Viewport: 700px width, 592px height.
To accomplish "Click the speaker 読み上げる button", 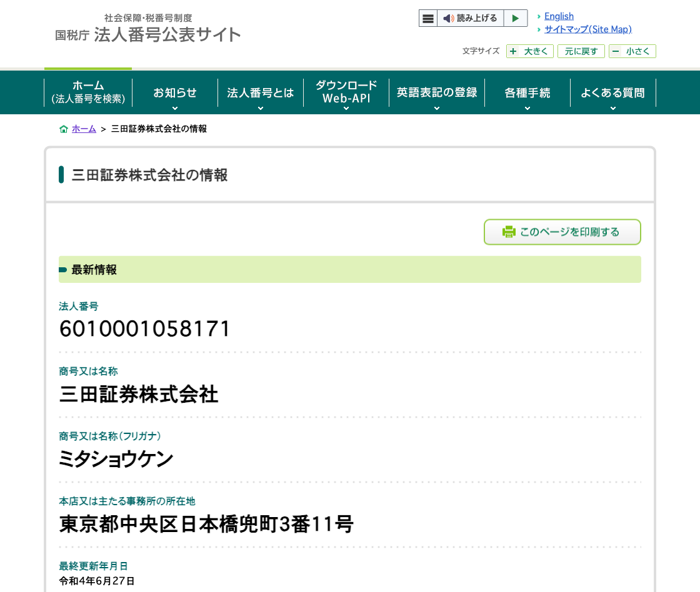I will coord(470,18).
